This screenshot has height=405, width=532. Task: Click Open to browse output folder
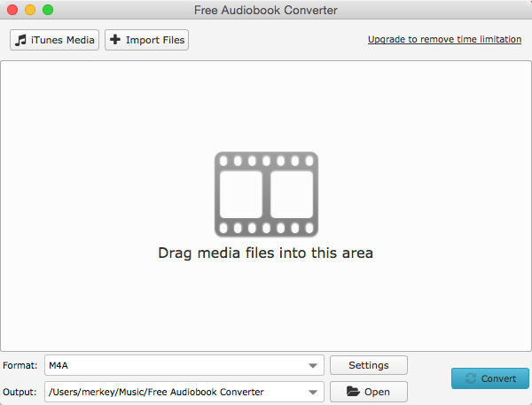pyautogui.click(x=369, y=392)
